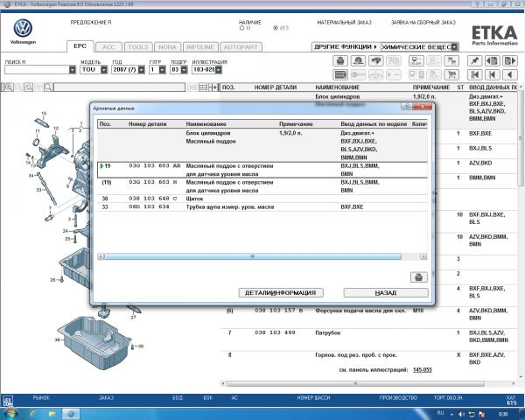525x420 pixels.
Task: Zoom out of the illustration
Action: coord(29,87)
